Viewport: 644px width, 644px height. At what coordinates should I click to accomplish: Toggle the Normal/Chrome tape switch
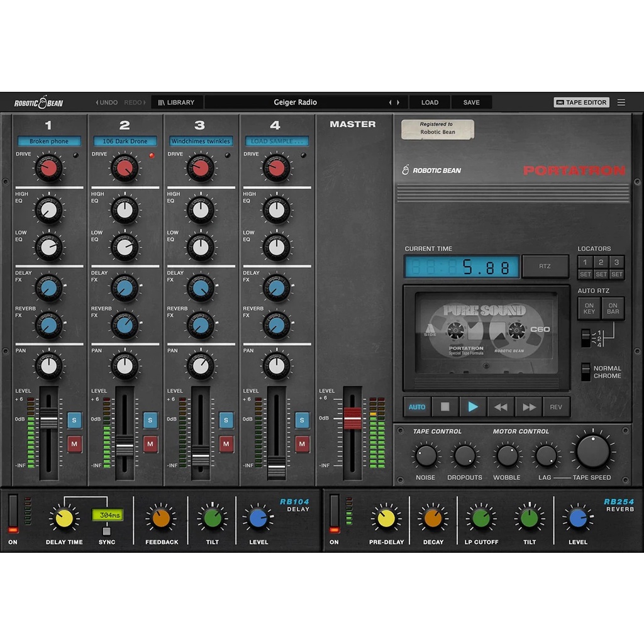[x=586, y=372]
